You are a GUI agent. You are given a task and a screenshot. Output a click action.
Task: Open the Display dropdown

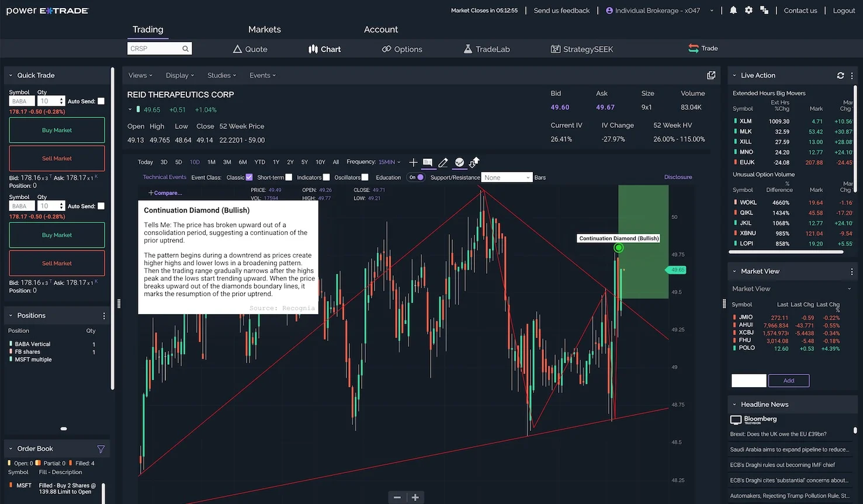point(180,75)
